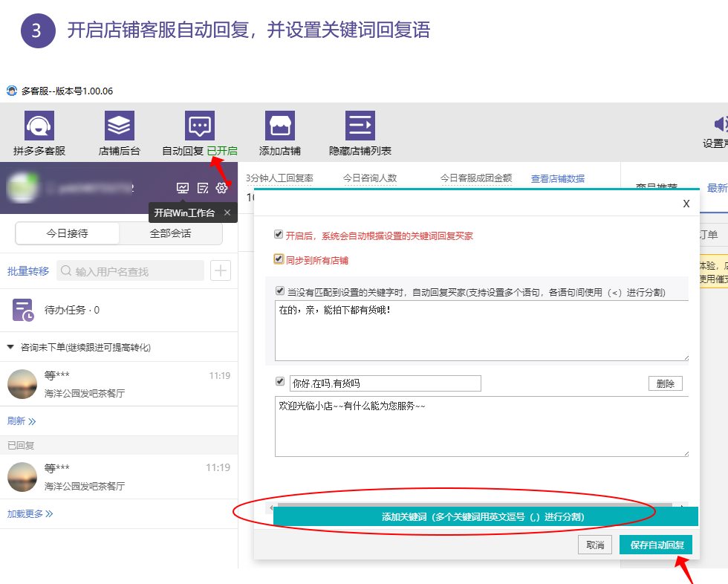Open the 等*** chat under 咨询未下单

tap(119, 384)
